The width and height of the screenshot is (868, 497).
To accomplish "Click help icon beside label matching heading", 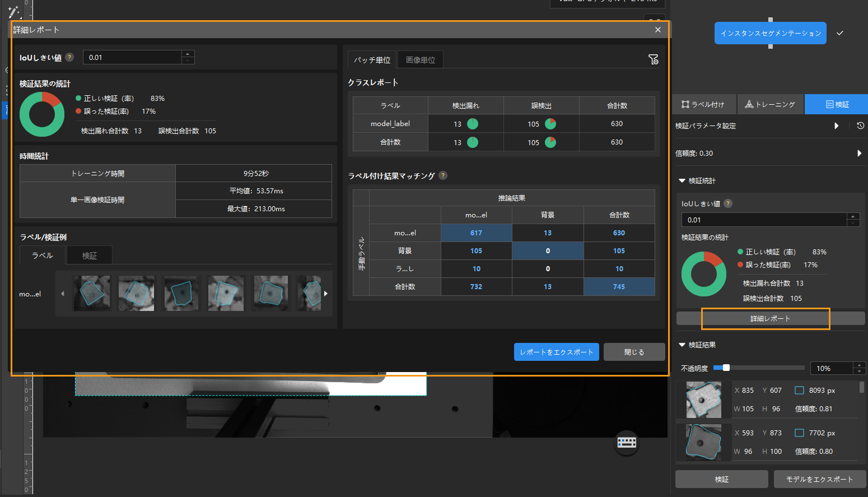I will click(443, 175).
